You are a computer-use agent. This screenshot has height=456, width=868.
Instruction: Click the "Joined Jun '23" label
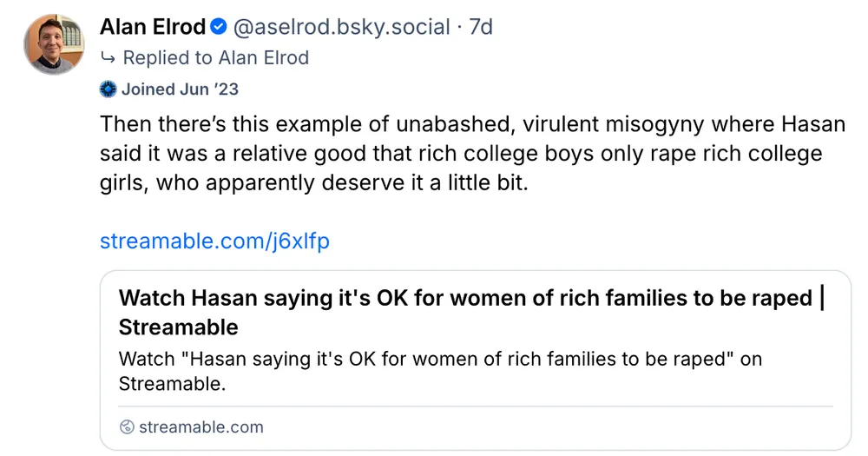(x=180, y=89)
